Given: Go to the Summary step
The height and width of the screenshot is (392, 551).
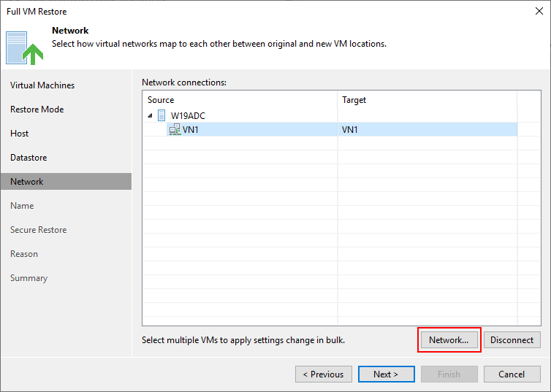Looking at the screenshot, I should coord(28,278).
